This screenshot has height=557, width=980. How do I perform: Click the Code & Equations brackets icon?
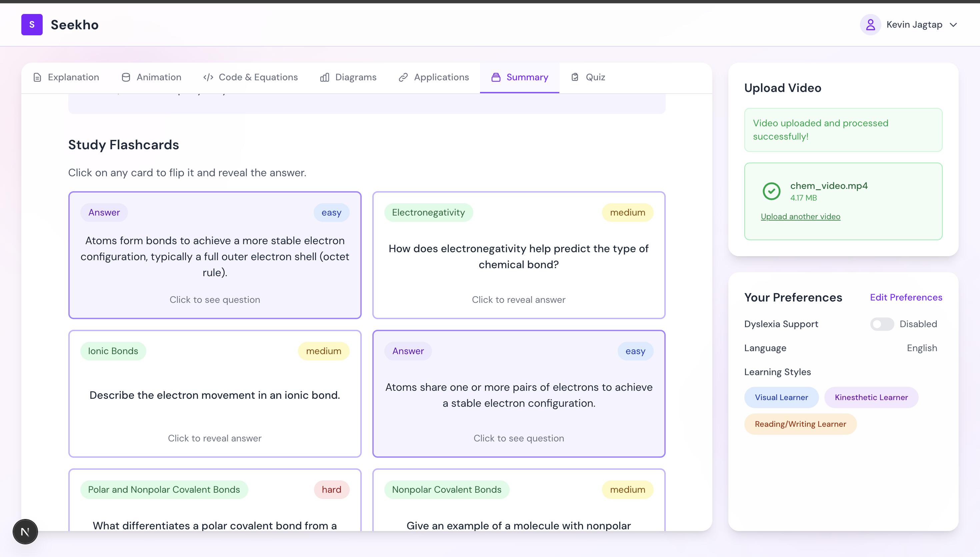click(208, 77)
